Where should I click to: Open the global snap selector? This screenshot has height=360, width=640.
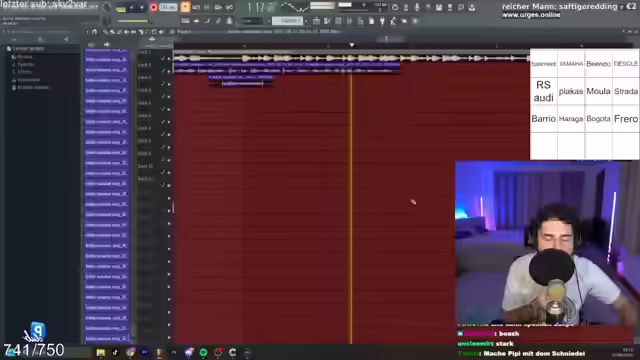pyautogui.click(x=251, y=21)
